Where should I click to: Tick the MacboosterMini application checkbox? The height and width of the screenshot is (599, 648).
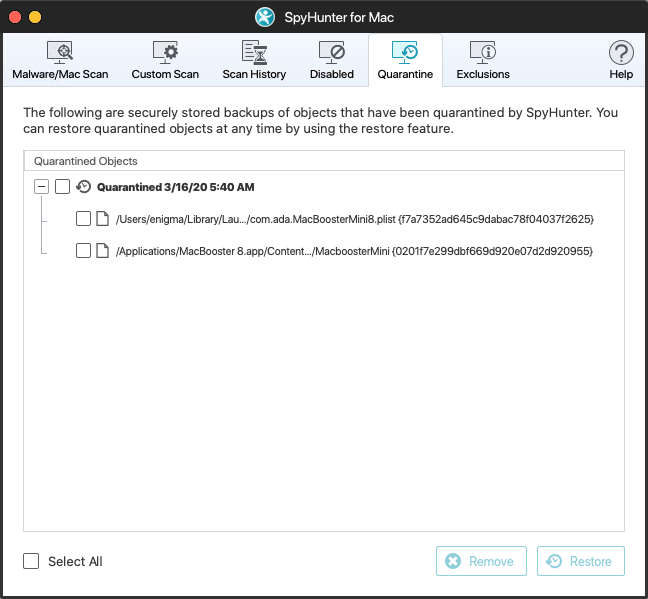coord(84,251)
